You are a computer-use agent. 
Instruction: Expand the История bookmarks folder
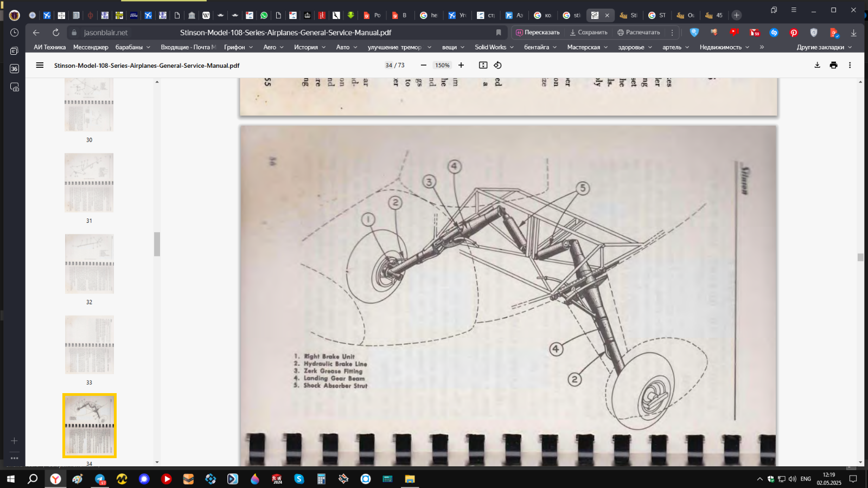coord(309,47)
